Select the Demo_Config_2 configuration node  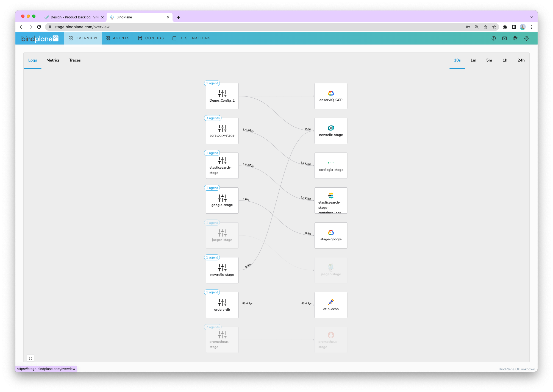[222, 96]
